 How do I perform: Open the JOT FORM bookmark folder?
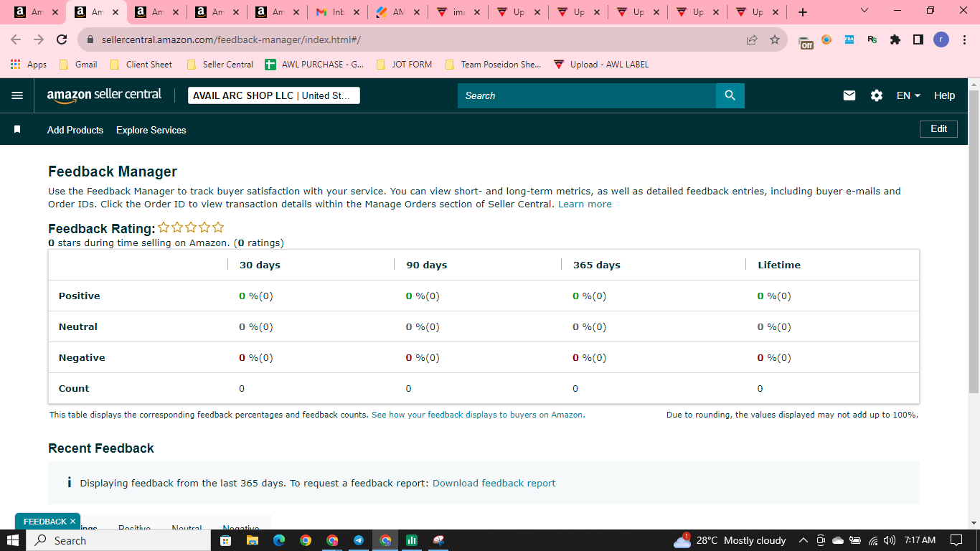coord(404,65)
